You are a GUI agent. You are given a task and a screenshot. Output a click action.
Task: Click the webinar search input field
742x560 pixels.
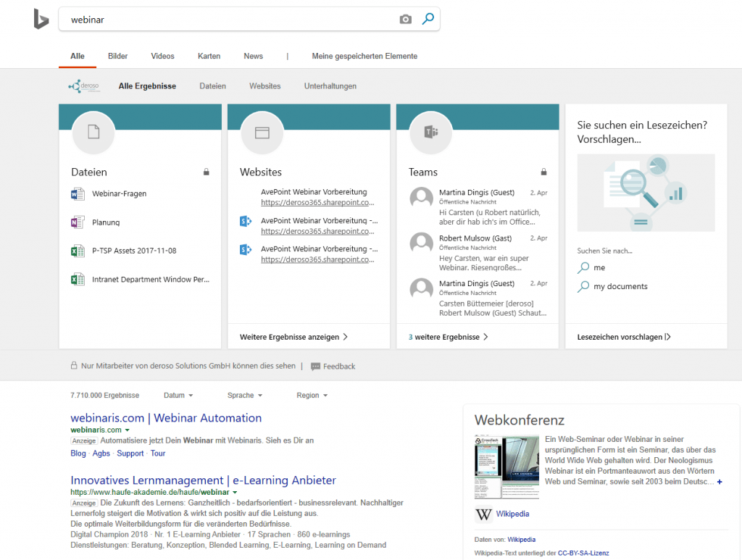(x=232, y=20)
